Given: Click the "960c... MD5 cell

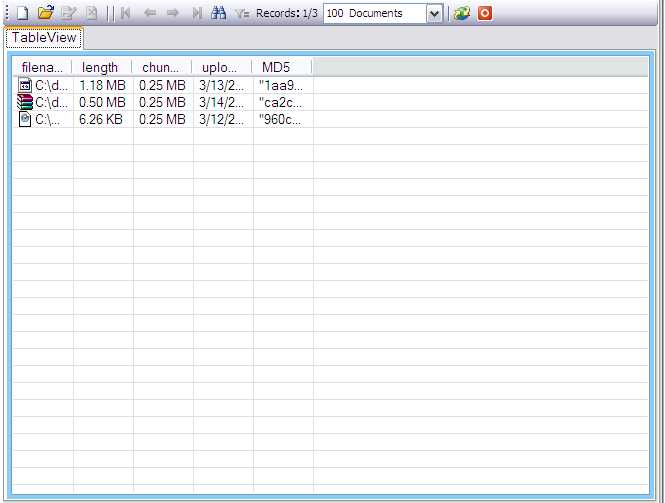Looking at the screenshot, I should (283, 119).
